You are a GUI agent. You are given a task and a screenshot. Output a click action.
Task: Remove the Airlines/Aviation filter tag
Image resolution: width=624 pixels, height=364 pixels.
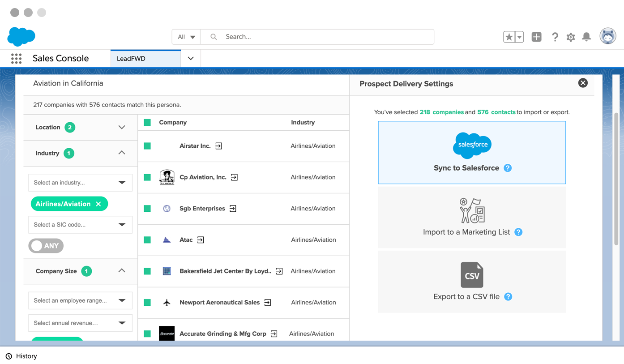coord(98,204)
